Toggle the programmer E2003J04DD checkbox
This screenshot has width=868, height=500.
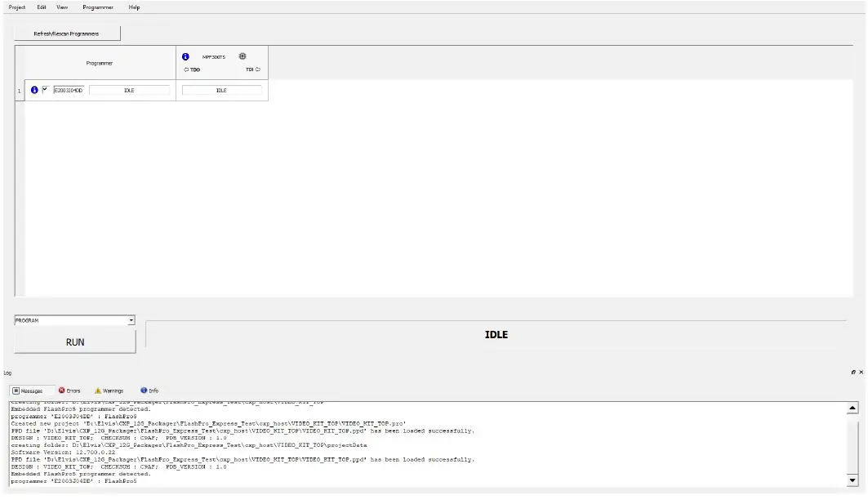45,89
